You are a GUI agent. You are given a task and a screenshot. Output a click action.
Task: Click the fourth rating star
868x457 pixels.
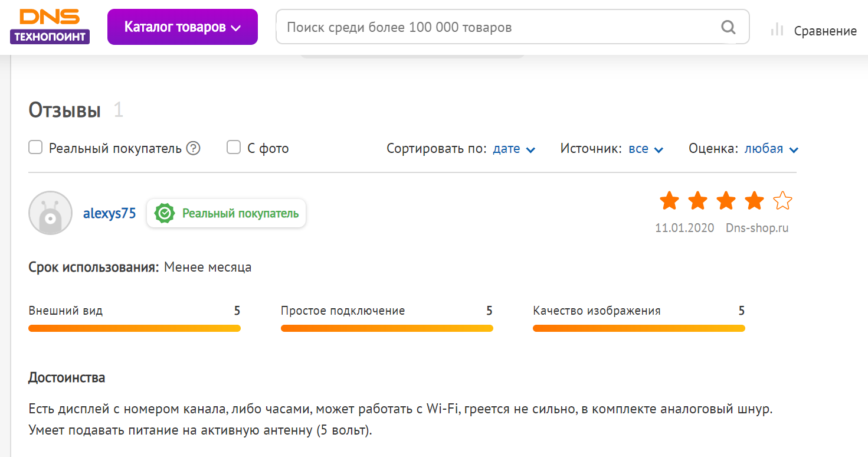pos(754,201)
